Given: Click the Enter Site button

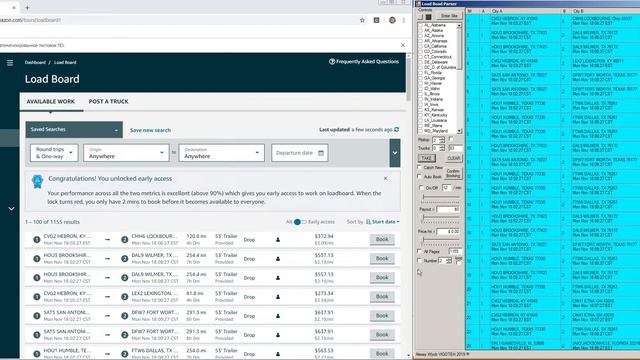Looking at the screenshot, I should coord(449,16).
